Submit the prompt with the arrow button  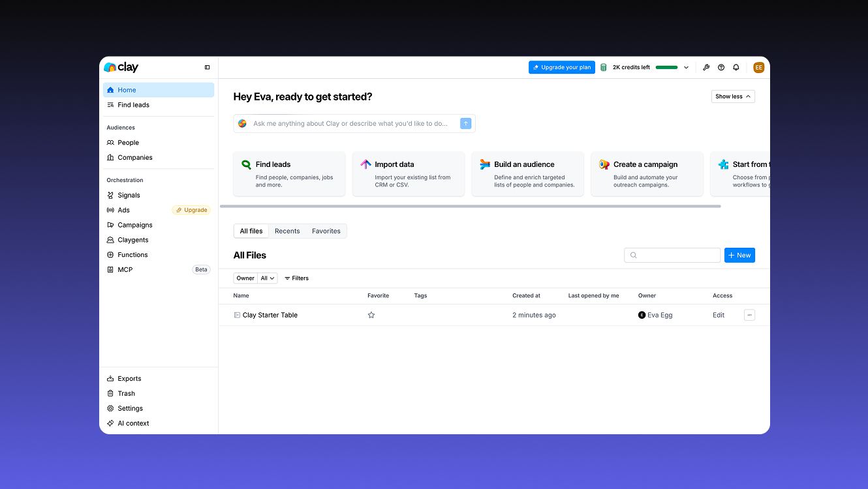click(465, 123)
